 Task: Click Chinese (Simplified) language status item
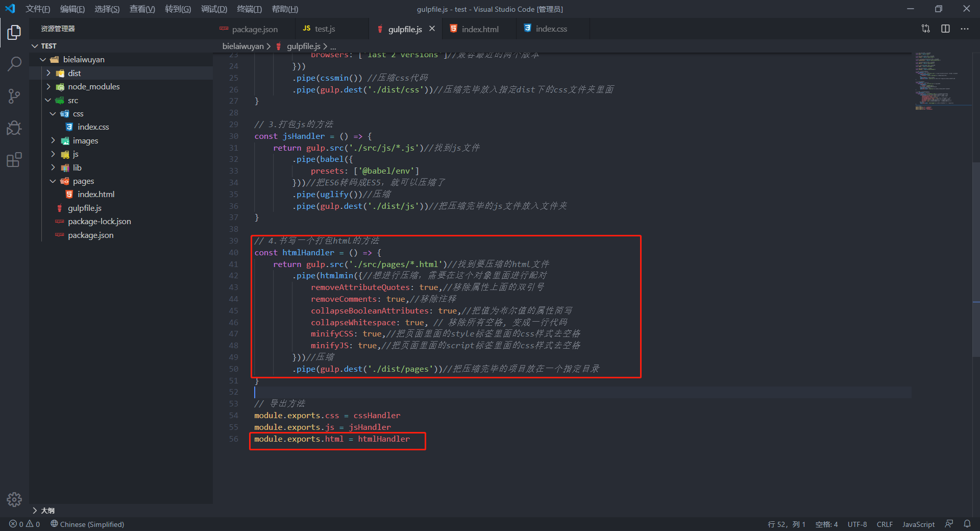click(87, 524)
